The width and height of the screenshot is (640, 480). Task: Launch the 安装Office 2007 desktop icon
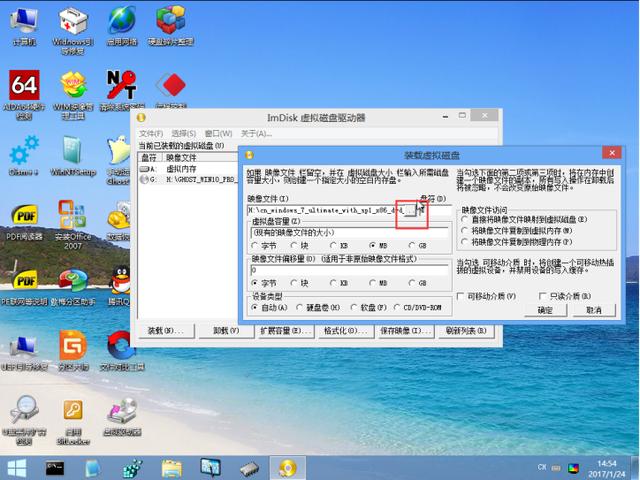tap(72, 224)
